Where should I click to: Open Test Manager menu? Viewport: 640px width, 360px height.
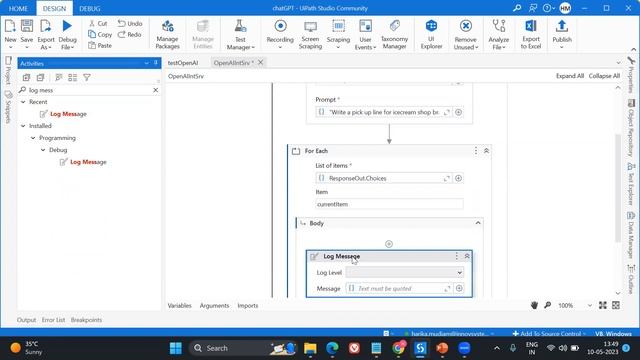point(240,34)
